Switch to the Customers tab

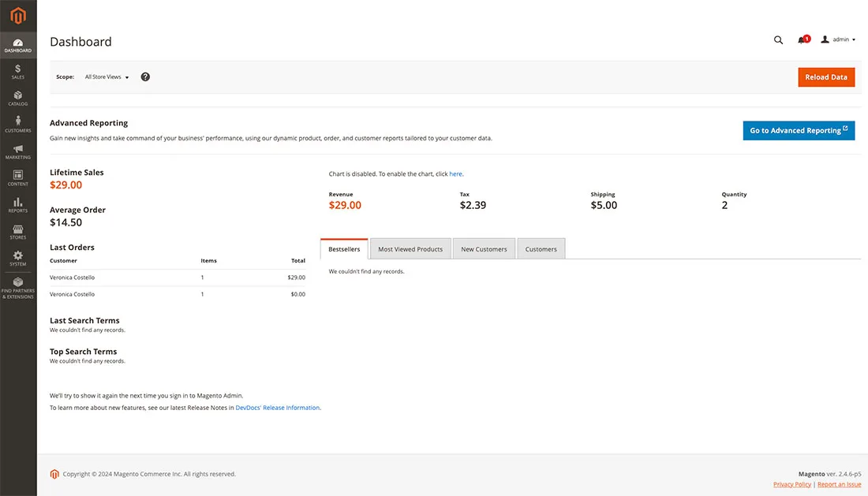coord(541,249)
